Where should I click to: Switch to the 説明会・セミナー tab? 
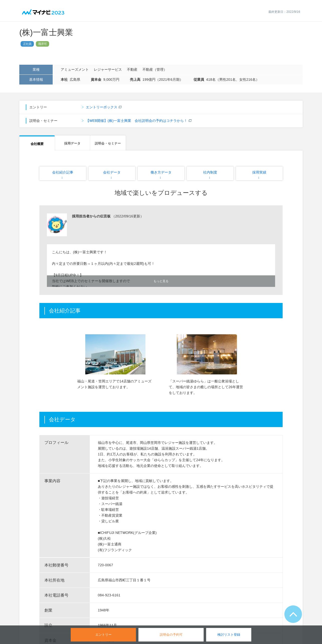point(108,143)
